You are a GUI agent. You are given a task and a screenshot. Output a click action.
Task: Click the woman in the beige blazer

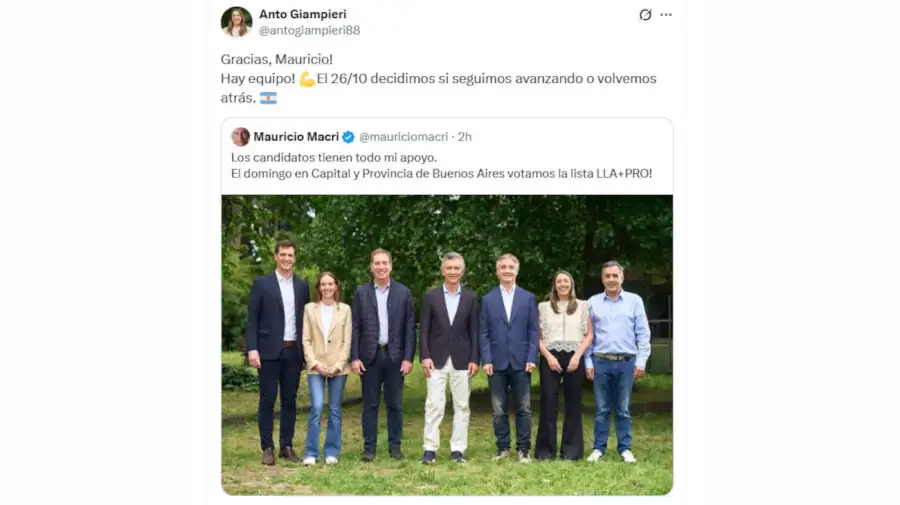coord(326,368)
